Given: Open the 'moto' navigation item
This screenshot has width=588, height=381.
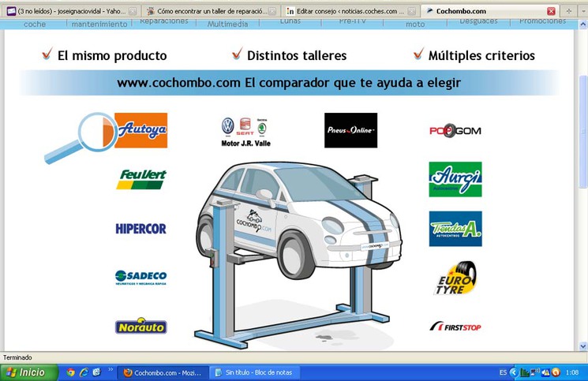Looking at the screenshot, I should 415,24.
